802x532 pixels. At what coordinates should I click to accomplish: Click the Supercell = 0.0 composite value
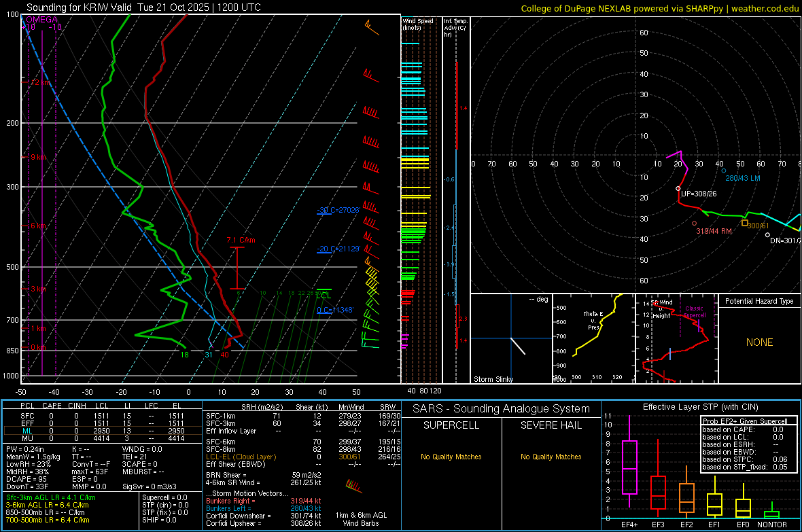[164, 498]
